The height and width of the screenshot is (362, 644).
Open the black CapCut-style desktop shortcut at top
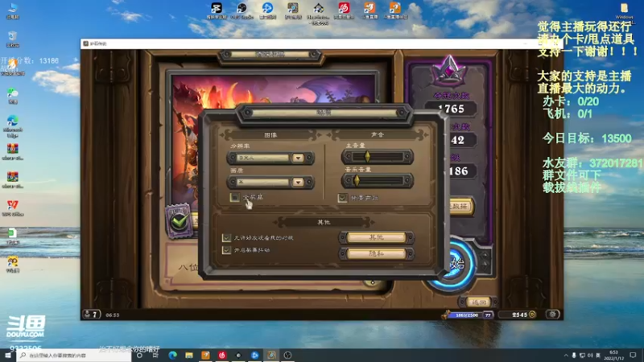[217, 10]
